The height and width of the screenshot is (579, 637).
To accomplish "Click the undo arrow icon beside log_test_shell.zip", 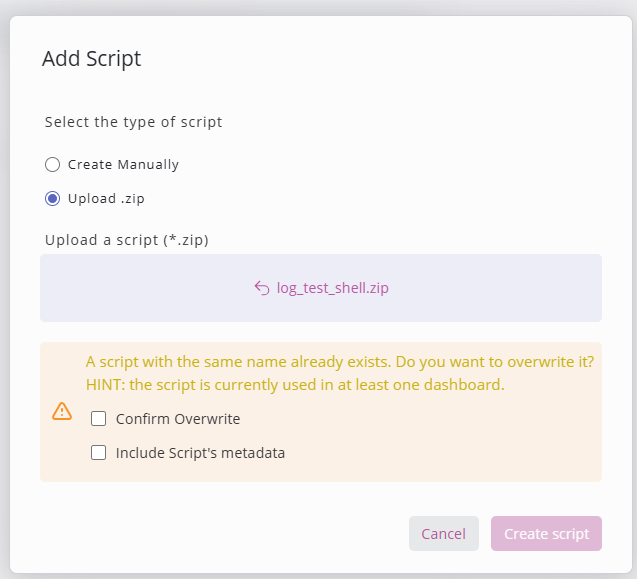I will pos(262,288).
